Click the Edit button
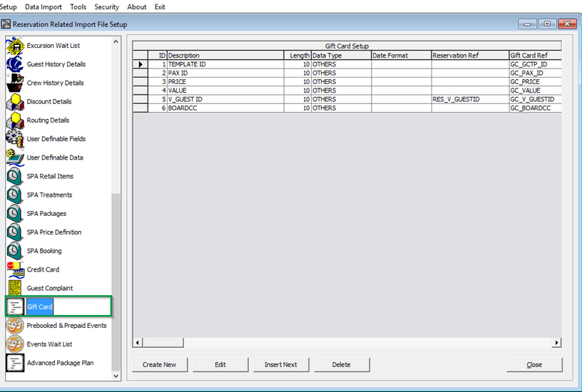The height and width of the screenshot is (392, 582). coord(220,364)
